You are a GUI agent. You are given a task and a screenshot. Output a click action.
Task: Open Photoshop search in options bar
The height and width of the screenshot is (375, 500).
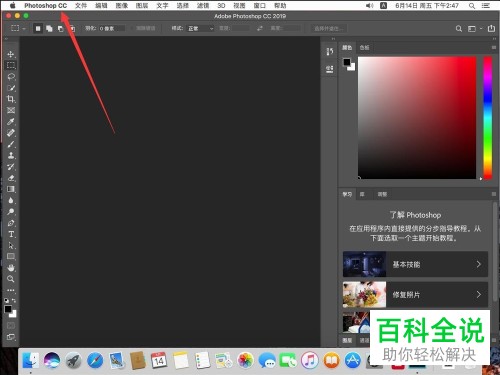coord(459,29)
